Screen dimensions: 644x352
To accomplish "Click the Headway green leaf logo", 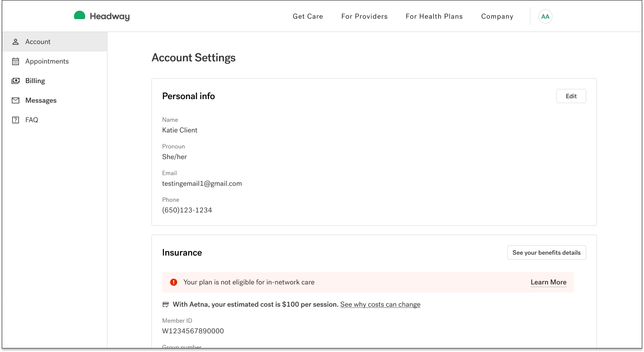I will click(80, 15).
